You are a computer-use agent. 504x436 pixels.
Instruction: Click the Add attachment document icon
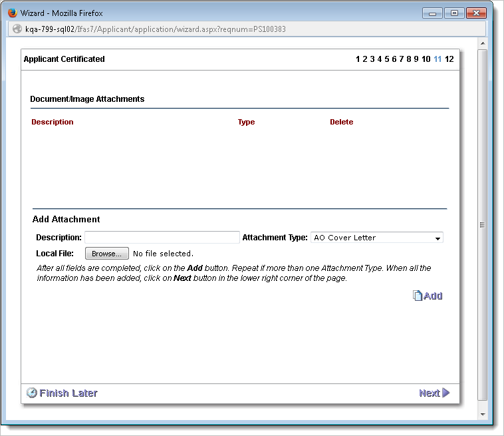417,296
